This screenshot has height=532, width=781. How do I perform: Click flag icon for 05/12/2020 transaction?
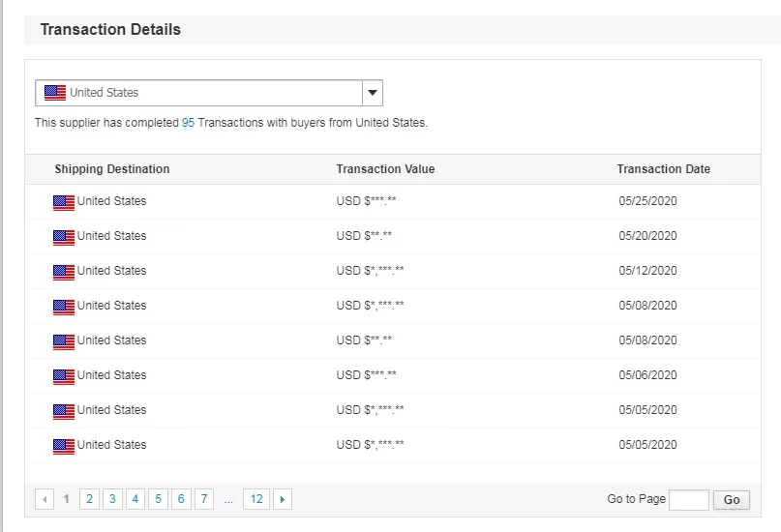point(64,272)
